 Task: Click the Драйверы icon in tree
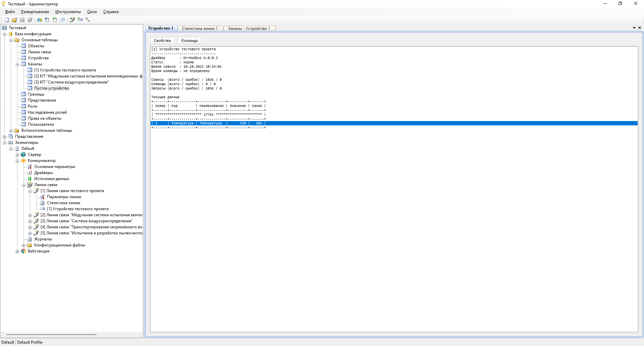(30, 173)
